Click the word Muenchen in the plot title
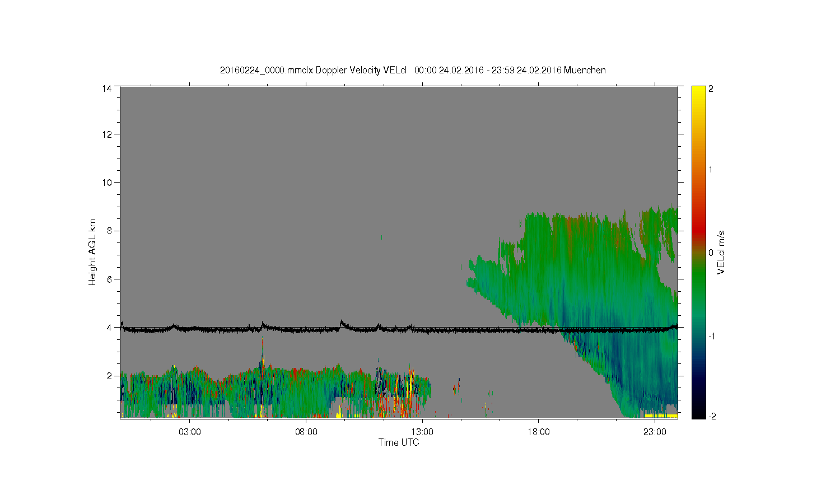Image resolution: width=840 pixels, height=504 pixels. 585,71
